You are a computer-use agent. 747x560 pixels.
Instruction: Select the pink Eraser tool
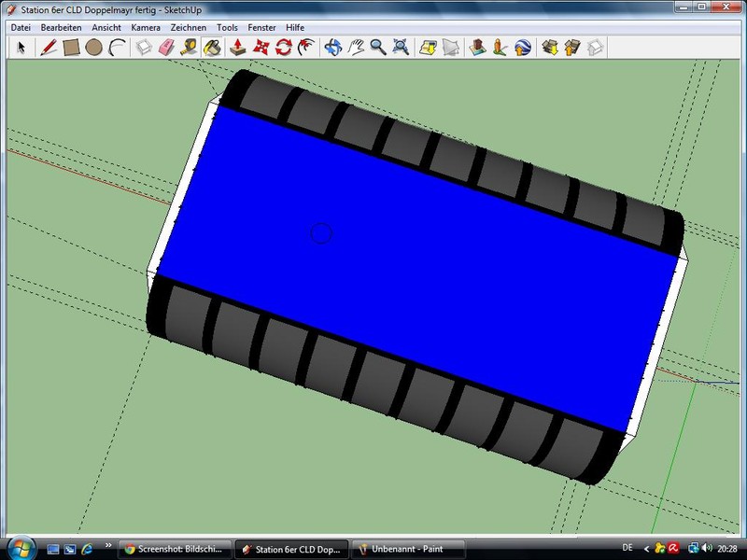click(x=166, y=48)
